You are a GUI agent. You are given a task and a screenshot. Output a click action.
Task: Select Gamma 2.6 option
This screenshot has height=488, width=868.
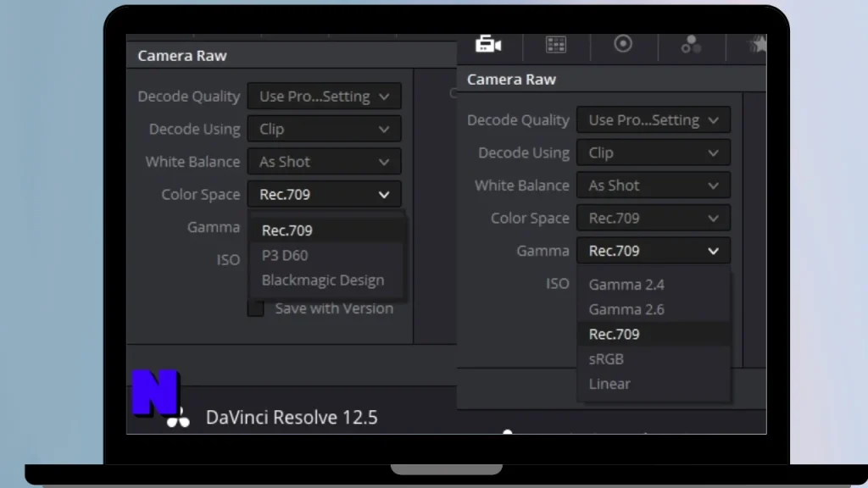pos(654,309)
